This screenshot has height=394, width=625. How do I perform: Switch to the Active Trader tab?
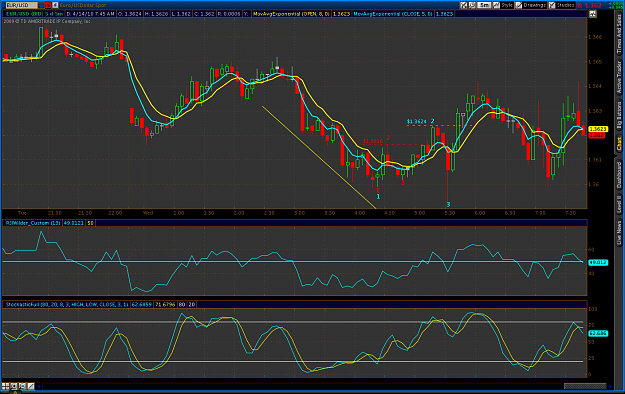click(x=619, y=77)
